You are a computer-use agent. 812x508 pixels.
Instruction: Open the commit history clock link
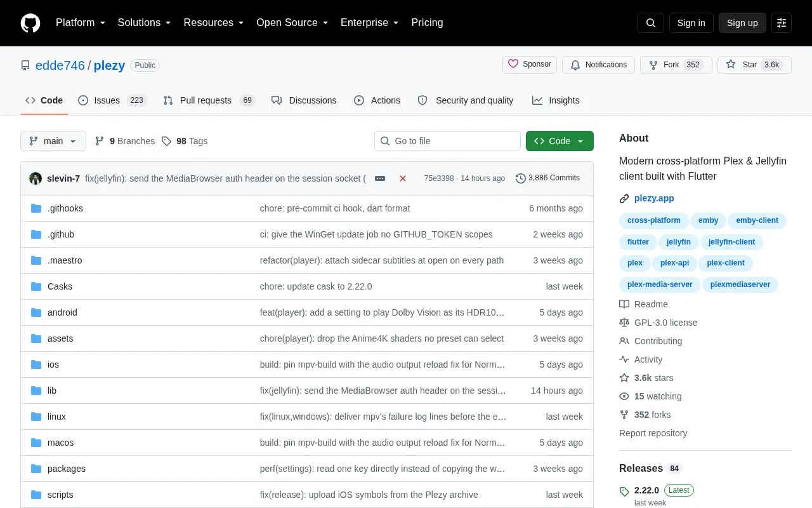547,178
